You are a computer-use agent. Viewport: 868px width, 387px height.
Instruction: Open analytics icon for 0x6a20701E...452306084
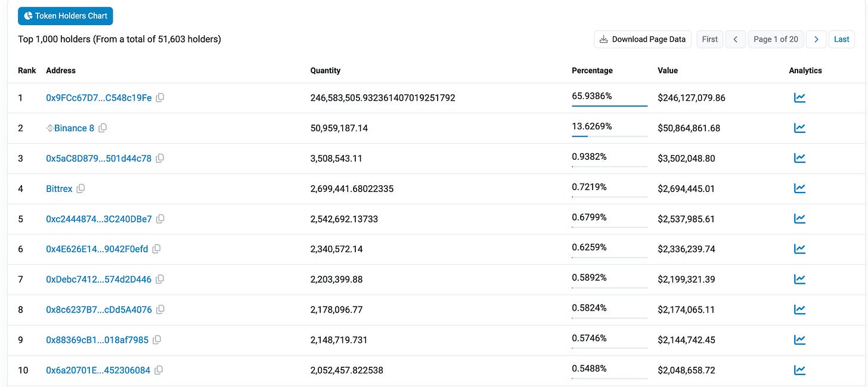[799, 370]
